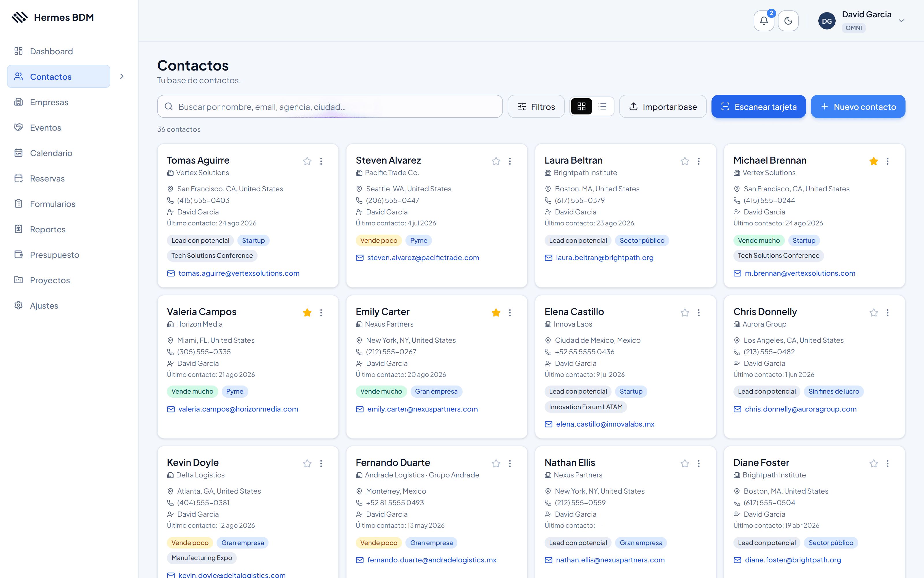The image size is (924, 578).
Task: Open Proyectos page
Action: pyautogui.click(x=58, y=280)
